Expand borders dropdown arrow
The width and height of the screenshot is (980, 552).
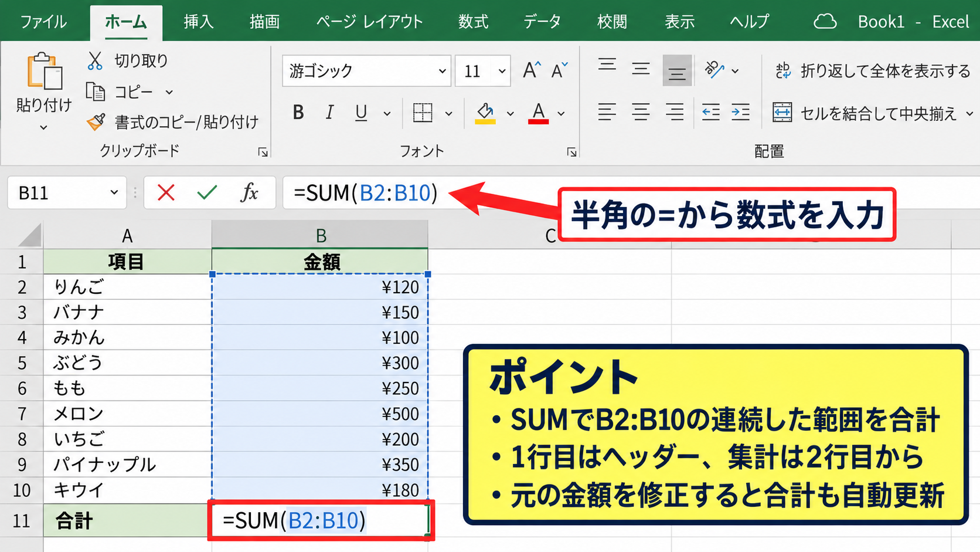click(x=448, y=113)
